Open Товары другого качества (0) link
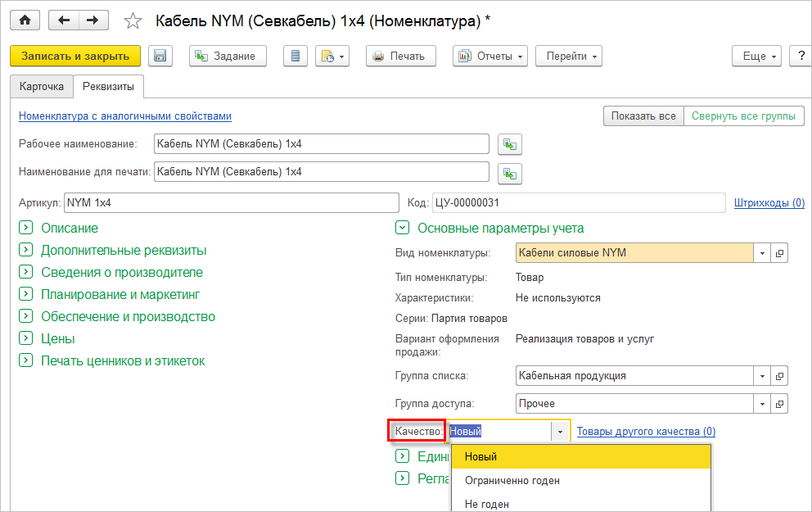The image size is (812, 512). click(647, 432)
